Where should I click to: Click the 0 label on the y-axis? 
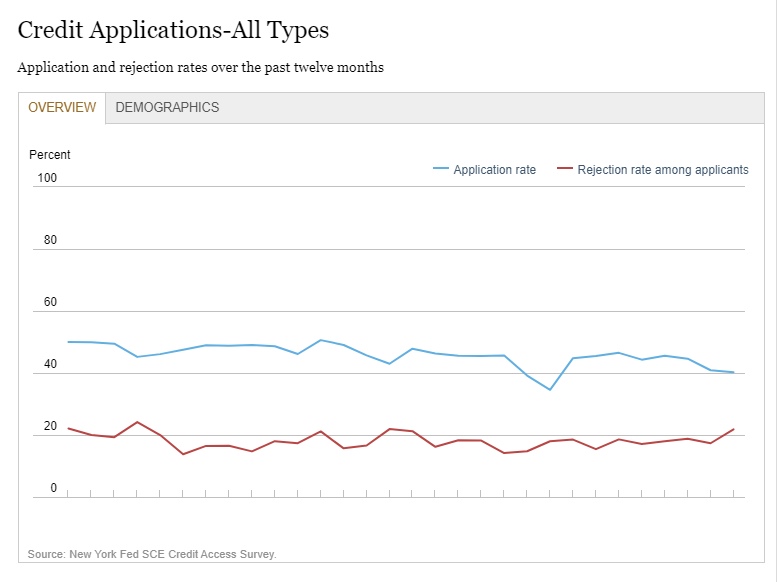(54, 489)
